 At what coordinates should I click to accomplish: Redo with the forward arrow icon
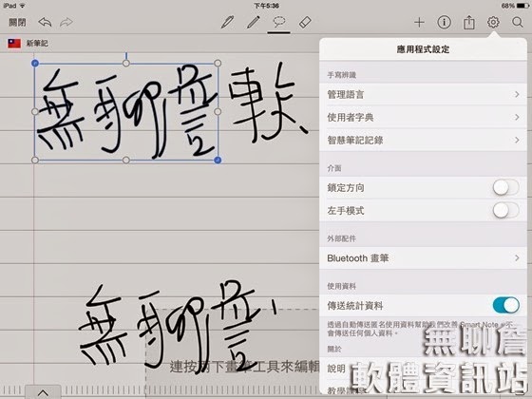[66, 23]
